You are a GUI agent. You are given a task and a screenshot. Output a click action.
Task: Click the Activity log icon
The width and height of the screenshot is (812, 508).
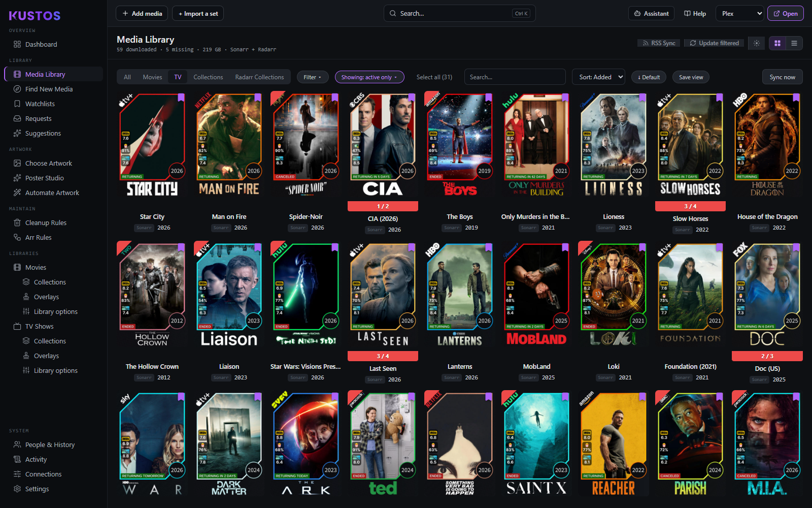coord(17,459)
